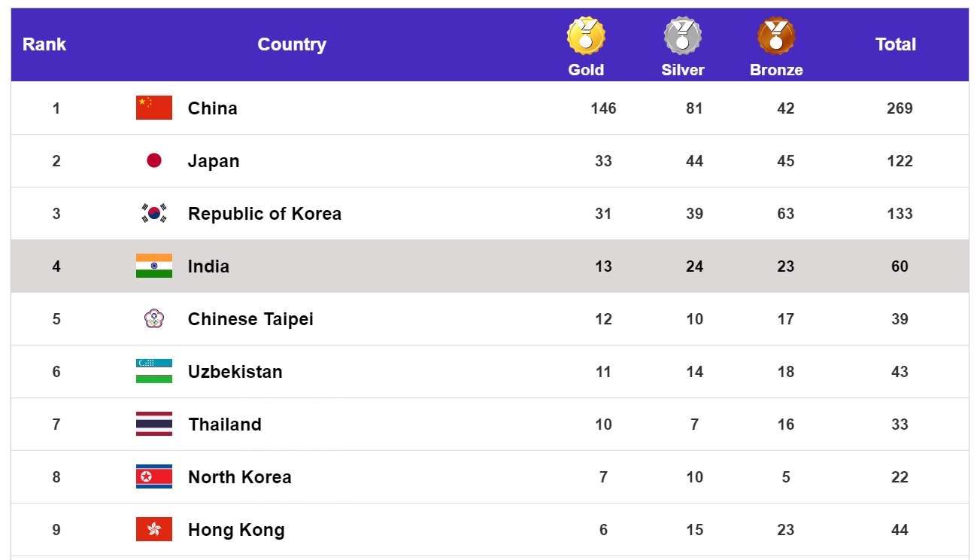Select the Rank column header
The width and height of the screenshot is (980, 560).
coord(44,44)
